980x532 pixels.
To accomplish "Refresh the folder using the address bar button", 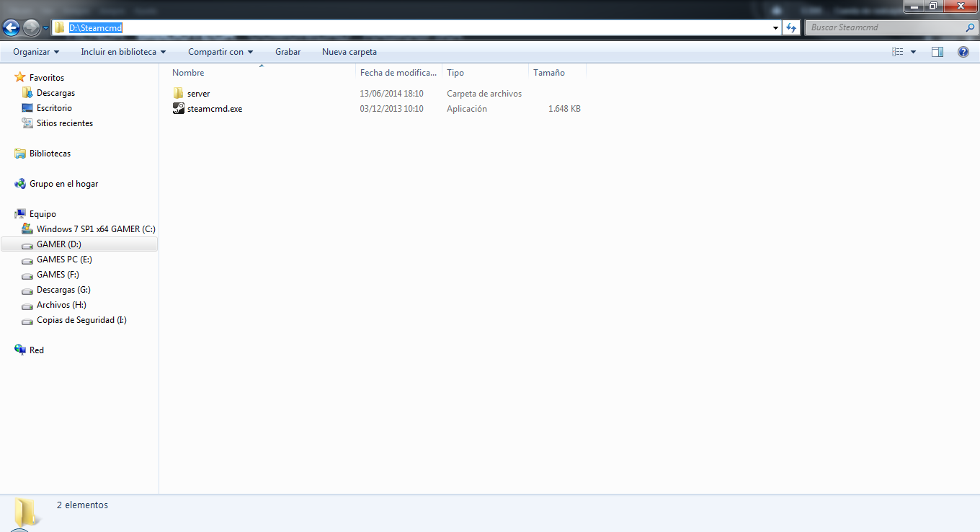I will (791, 28).
